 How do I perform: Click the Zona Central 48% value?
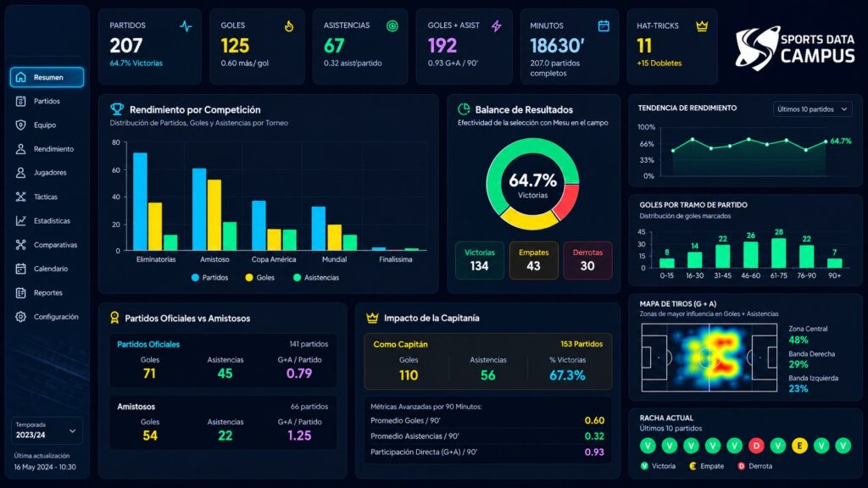798,340
